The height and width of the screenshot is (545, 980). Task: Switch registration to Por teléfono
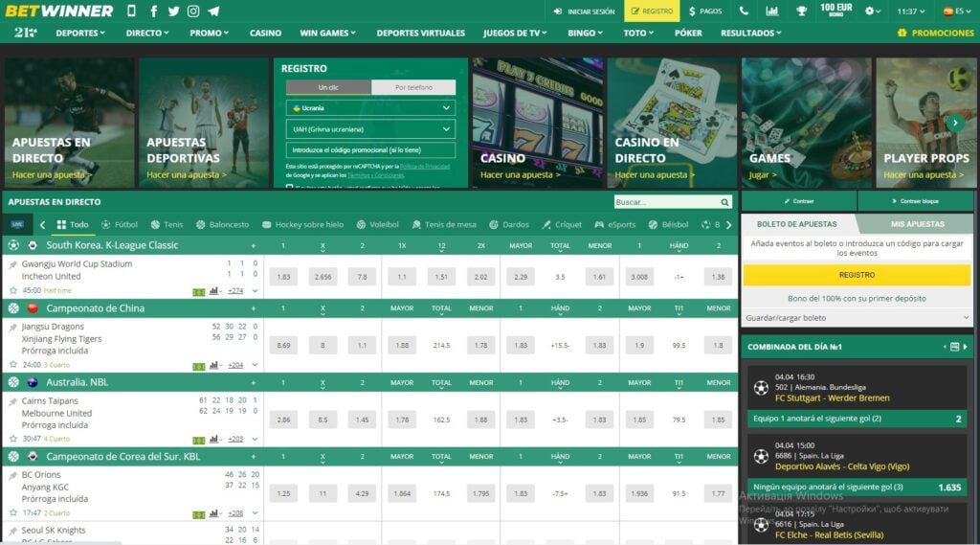point(413,87)
